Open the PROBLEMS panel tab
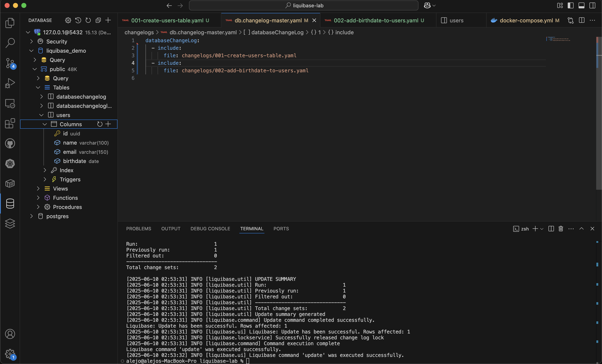The height and width of the screenshot is (364, 602). coord(139,229)
